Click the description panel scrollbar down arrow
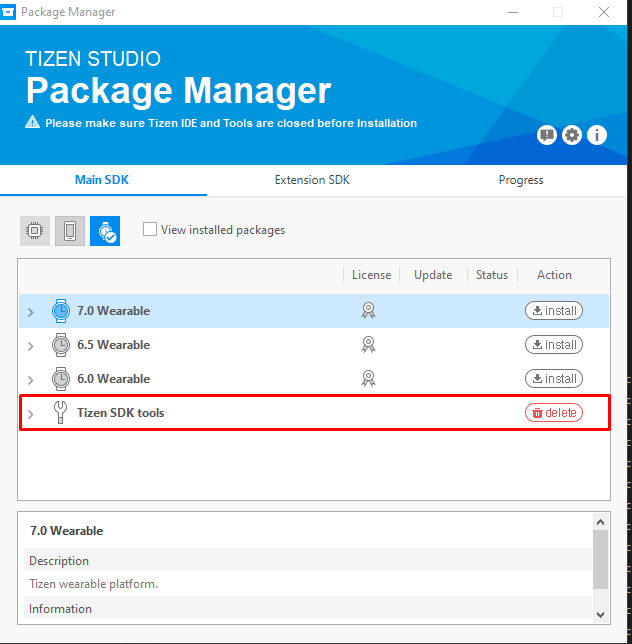This screenshot has height=644, width=632. click(x=600, y=614)
